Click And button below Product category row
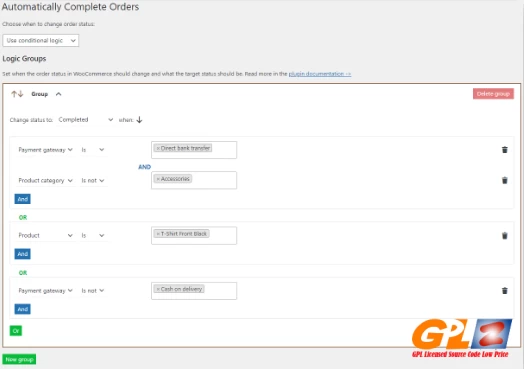524x369 pixels. click(x=22, y=199)
